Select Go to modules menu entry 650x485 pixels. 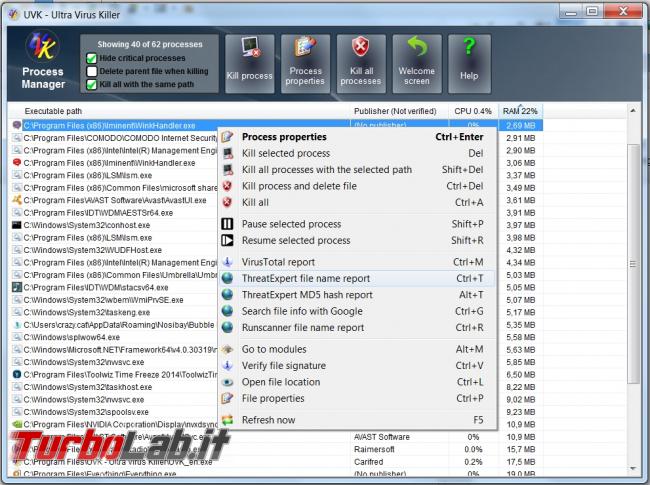pos(357,349)
